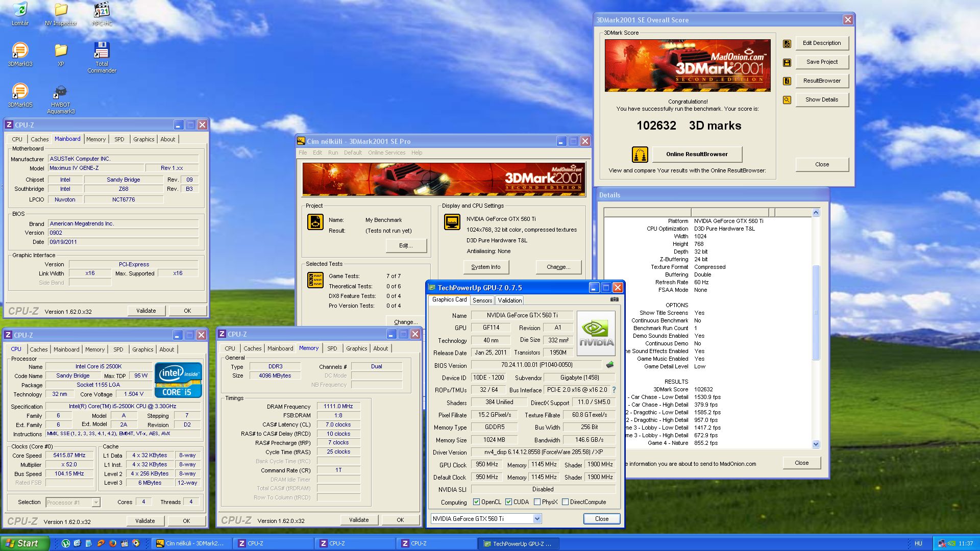This screenshot has width=980, height=551.
Task: Click the monitor icon in Display and CPU Settings
Action: click(452, 222)
